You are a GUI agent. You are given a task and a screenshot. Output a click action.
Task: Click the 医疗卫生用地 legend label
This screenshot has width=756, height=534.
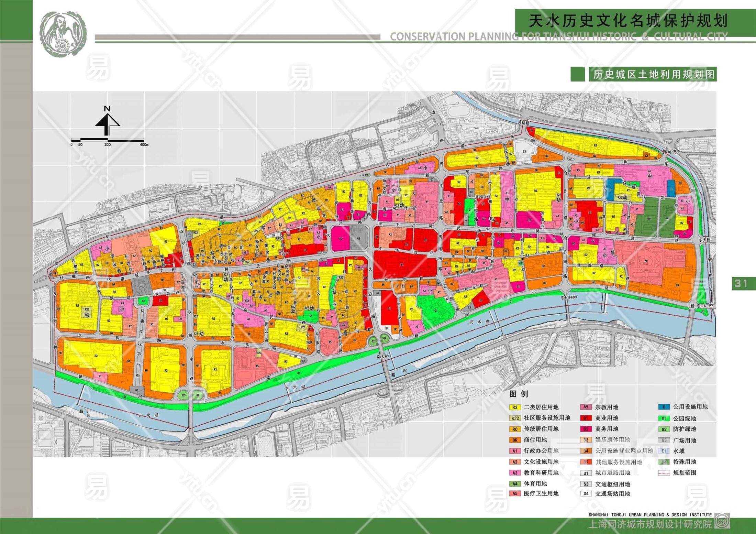pyautogui.click(x=541, y=493)
